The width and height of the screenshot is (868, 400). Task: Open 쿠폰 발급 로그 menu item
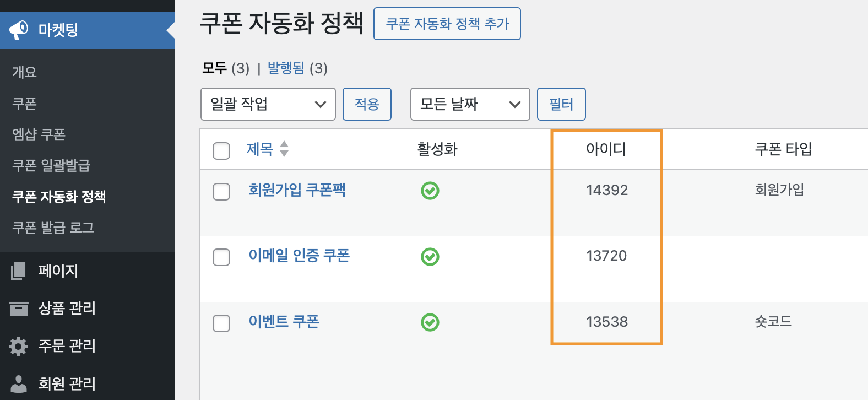(x=53, y=228)
